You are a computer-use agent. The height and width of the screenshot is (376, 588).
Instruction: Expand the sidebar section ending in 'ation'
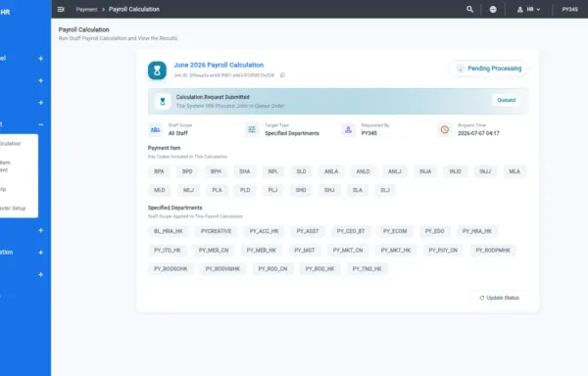point(40,253)
